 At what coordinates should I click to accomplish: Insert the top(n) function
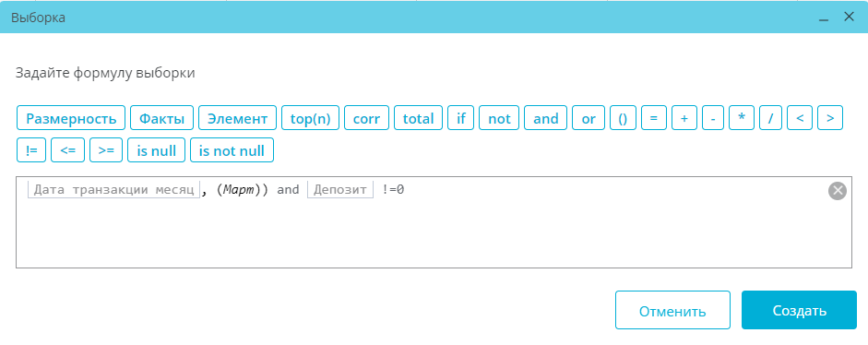310,118
